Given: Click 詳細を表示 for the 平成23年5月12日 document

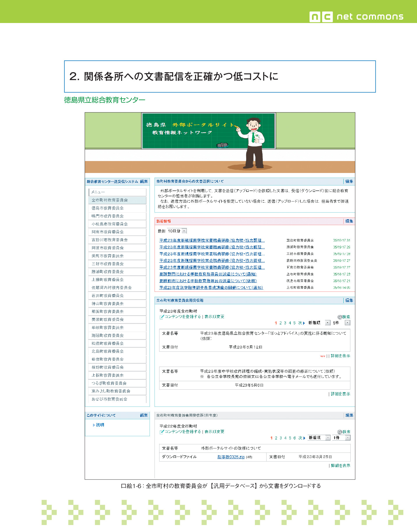Looking at the screenshot, I should click(x=340, y=356).
